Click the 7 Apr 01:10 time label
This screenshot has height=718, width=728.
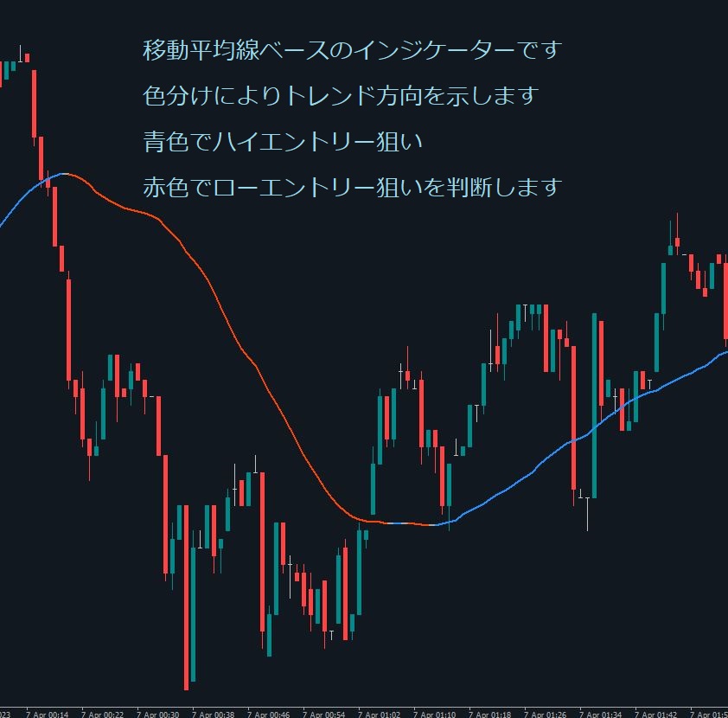click(x=435, y=715)
